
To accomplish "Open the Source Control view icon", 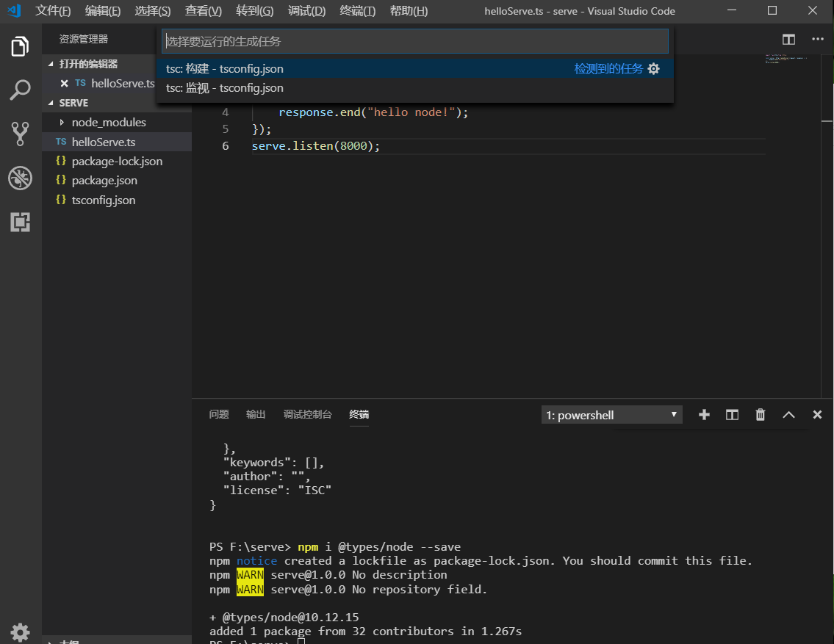I will [21, 134].
